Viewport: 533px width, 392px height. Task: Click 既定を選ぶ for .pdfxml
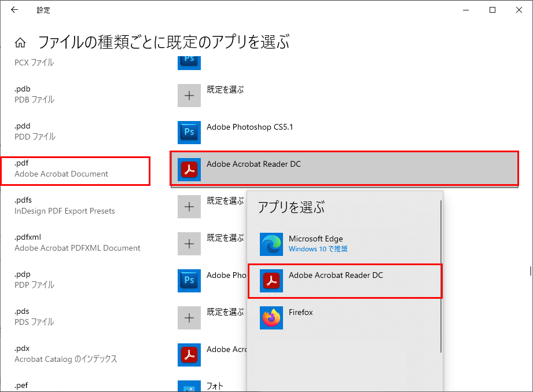pos(225,238)
